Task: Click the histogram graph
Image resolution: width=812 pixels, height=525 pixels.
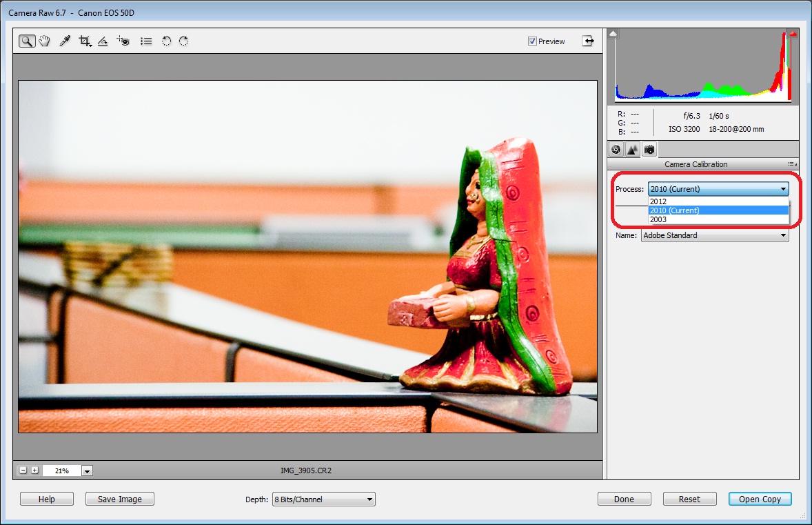Action: pyautogui.click(x=703, y=66)
